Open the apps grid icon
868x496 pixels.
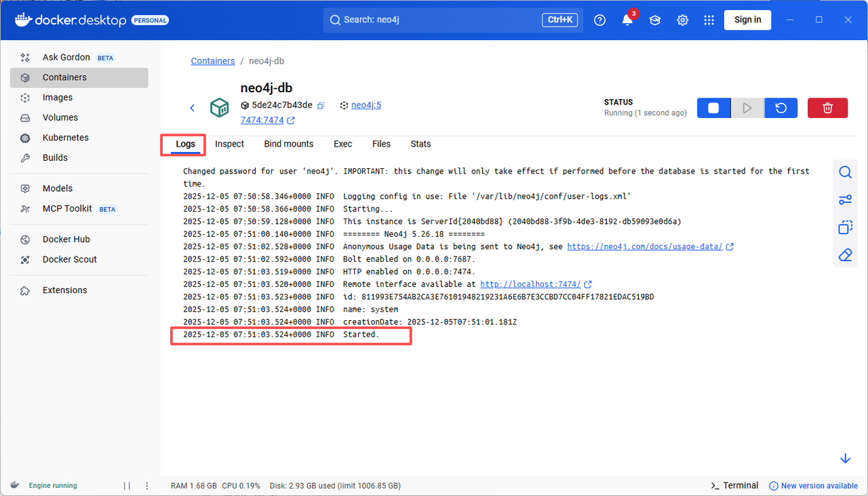[x=709, y=20]
